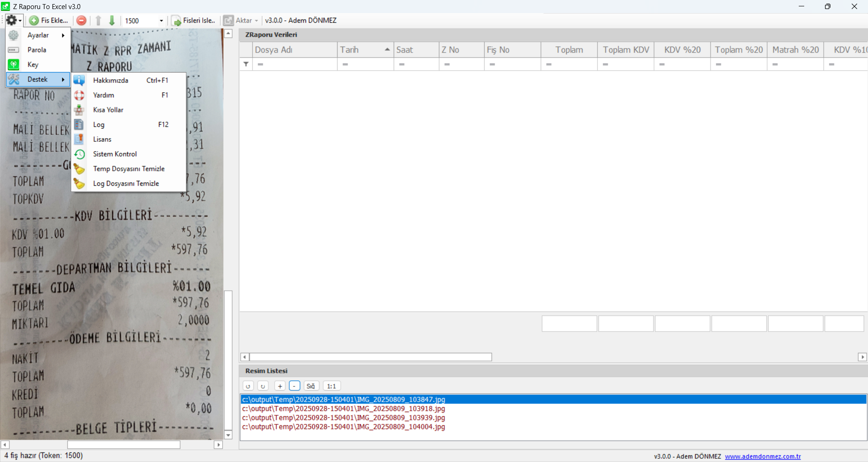Screen dimensions: 868x462
Task: Move receipt down with green arrow
Action: [x=112, y=20]
